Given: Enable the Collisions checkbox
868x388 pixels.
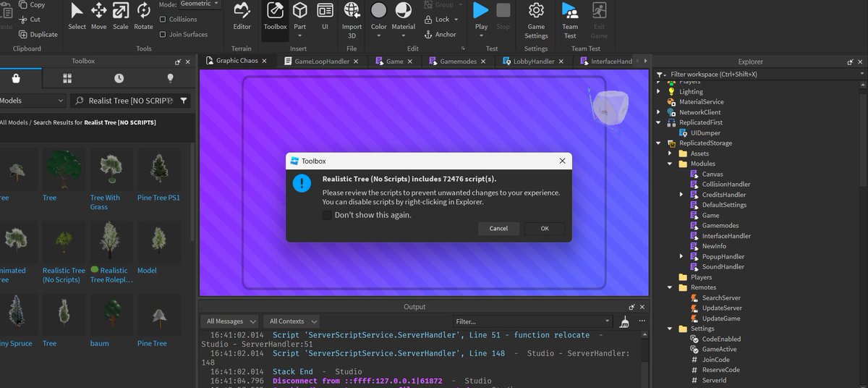Looking at the screenshot, I should [x=163, y=20].
